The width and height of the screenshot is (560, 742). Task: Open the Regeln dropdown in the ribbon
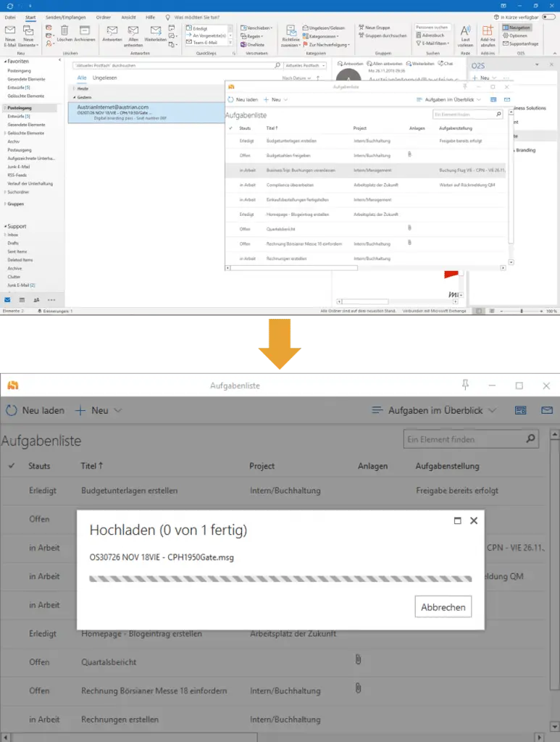point(252,36)
